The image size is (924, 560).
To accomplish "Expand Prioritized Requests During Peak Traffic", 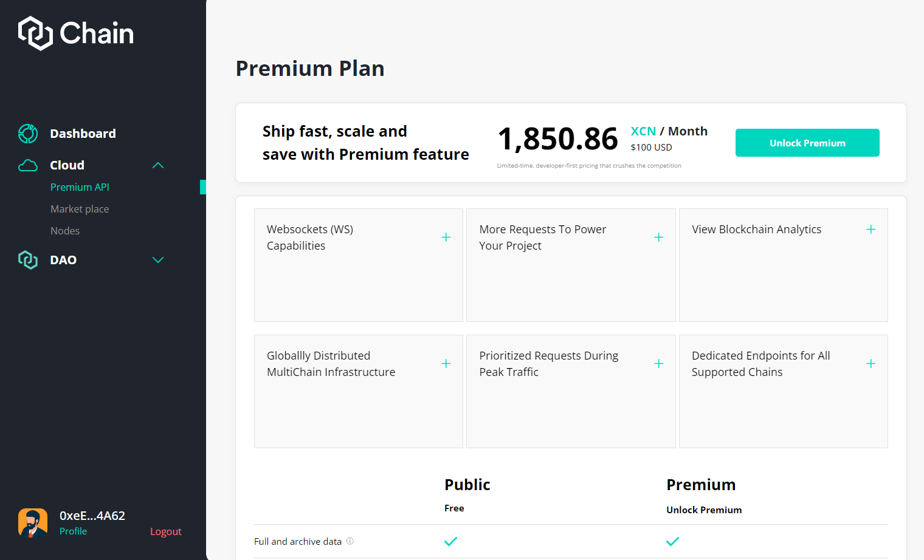I will (658, 364).
